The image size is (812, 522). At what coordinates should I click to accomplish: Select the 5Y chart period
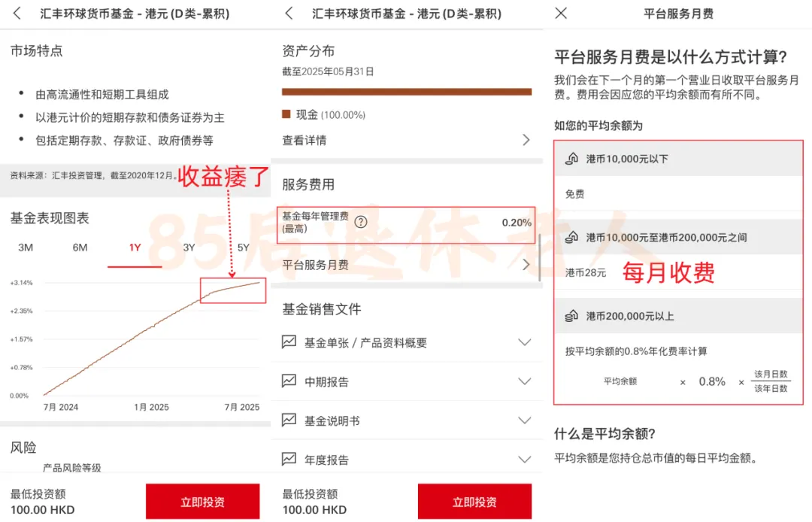pos(244,247)
